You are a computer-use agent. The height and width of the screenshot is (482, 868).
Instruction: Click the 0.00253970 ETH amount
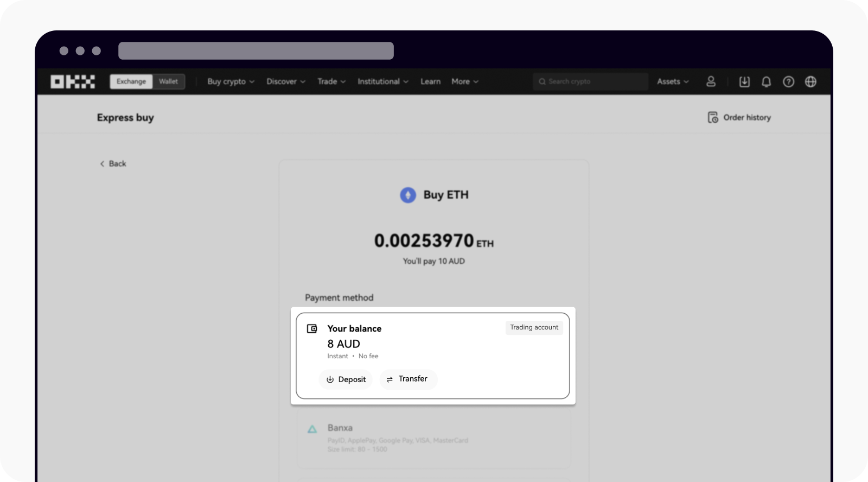click(434, 240)
